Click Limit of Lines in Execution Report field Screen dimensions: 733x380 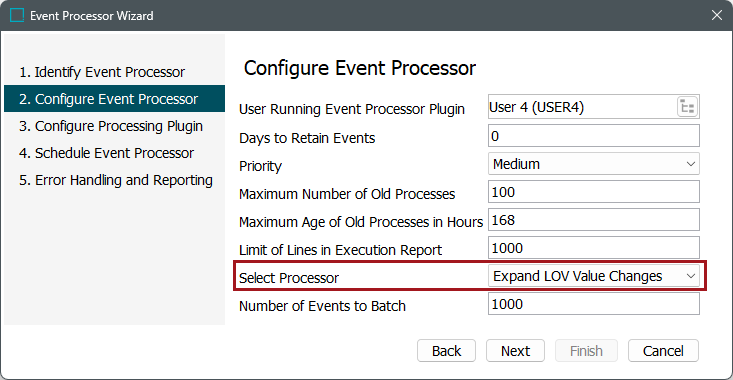[x=594, y=248]
